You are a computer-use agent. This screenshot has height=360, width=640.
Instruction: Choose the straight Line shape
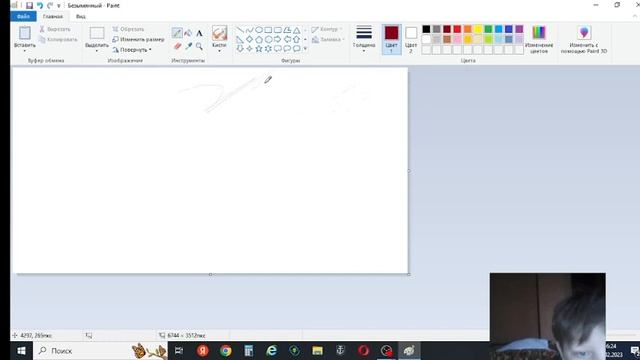tap(240, 30)
